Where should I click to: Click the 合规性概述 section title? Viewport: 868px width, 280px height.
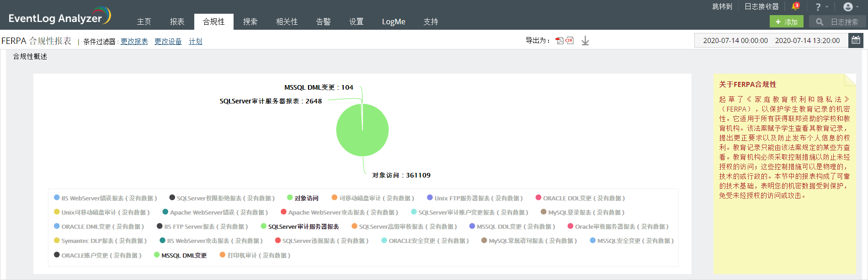tap(30, 56)
